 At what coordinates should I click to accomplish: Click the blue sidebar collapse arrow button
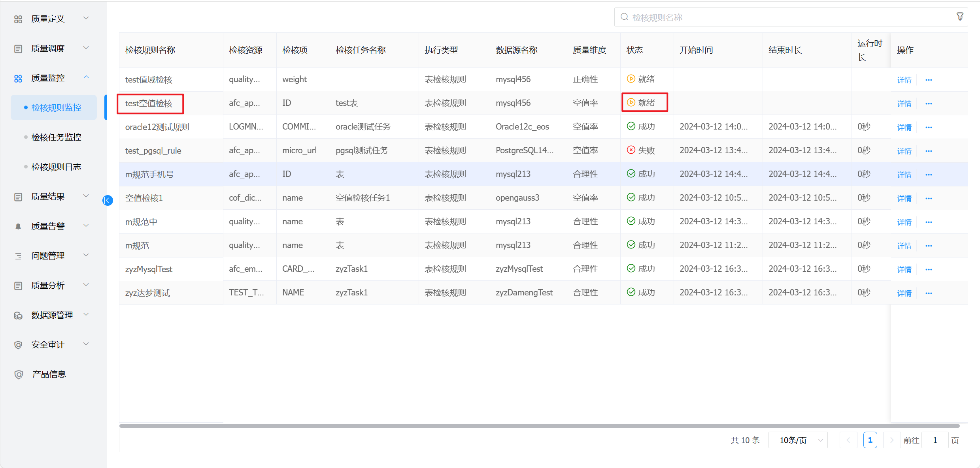[108, 200]
